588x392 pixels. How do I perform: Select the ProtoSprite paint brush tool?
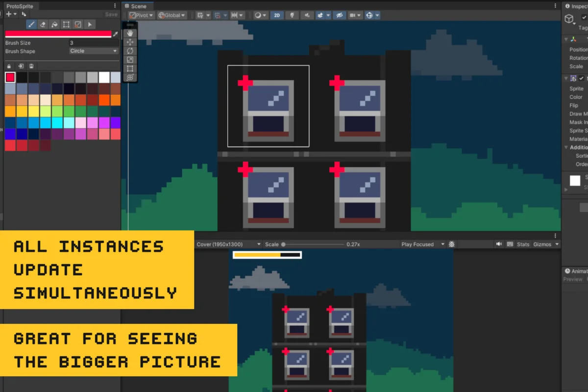(31, 24)
